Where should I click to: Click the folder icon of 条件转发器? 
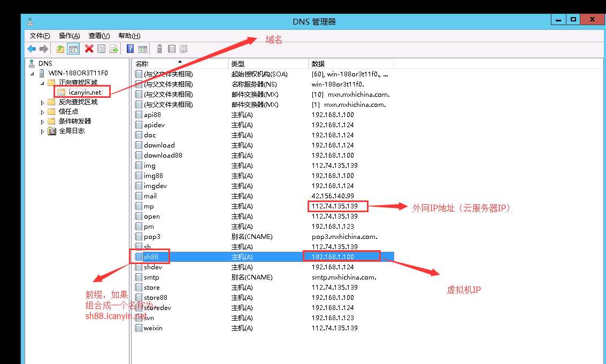[x=52, y=121]
